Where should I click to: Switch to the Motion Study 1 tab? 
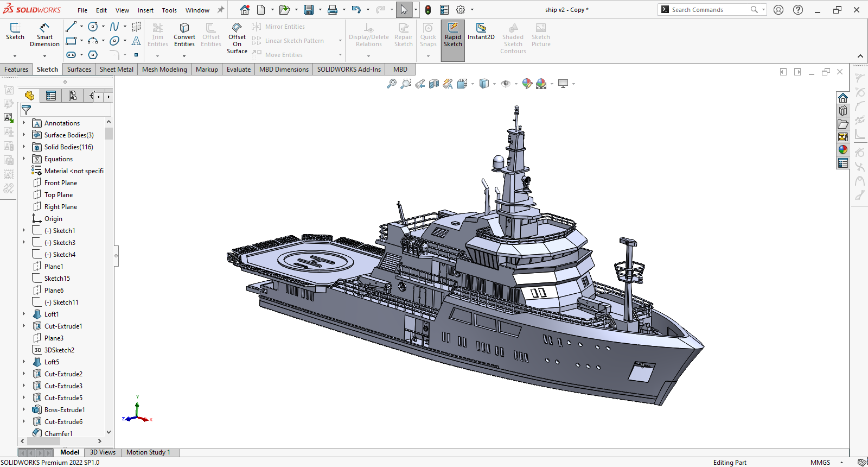(148, 452)
